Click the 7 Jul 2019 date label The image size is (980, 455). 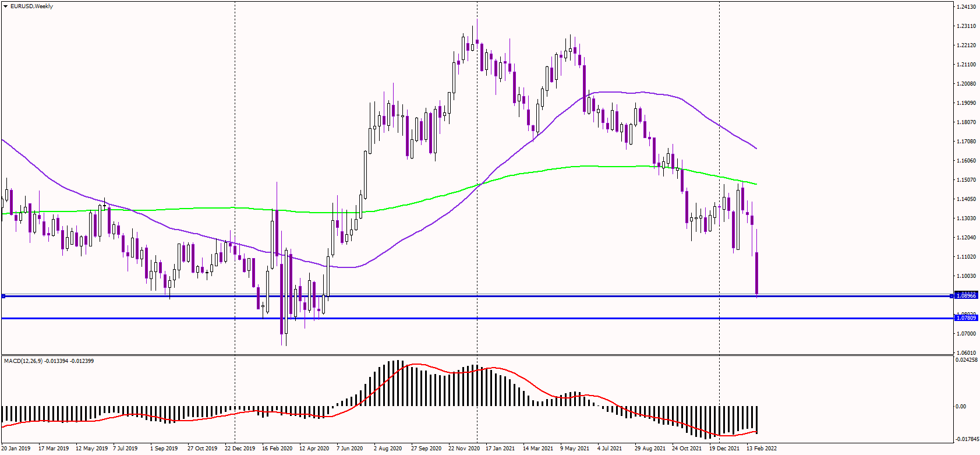pyautogui.click(x=125, y=449)
